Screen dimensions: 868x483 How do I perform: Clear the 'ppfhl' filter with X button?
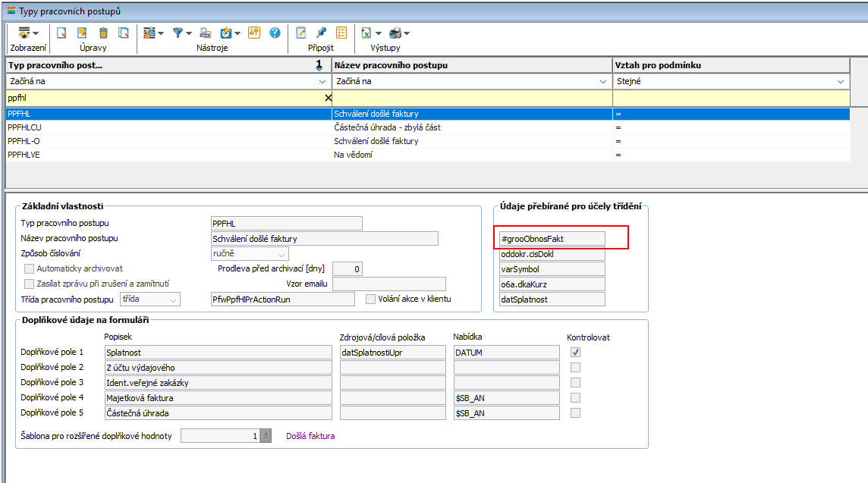(328, 98)
